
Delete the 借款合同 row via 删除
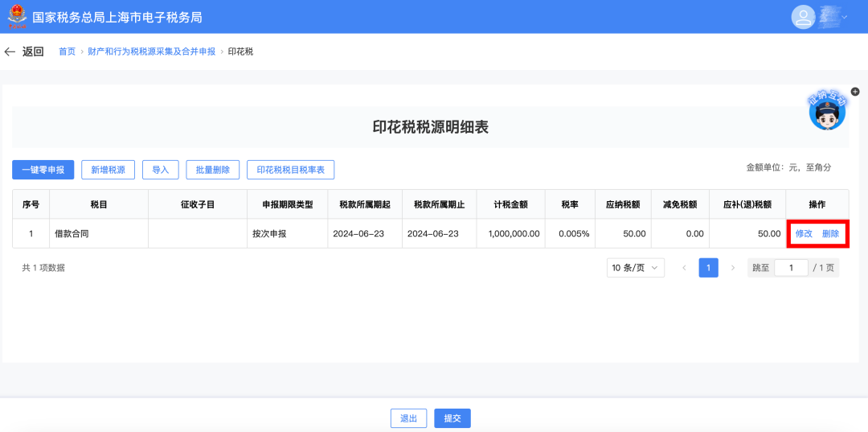(830, 233)
